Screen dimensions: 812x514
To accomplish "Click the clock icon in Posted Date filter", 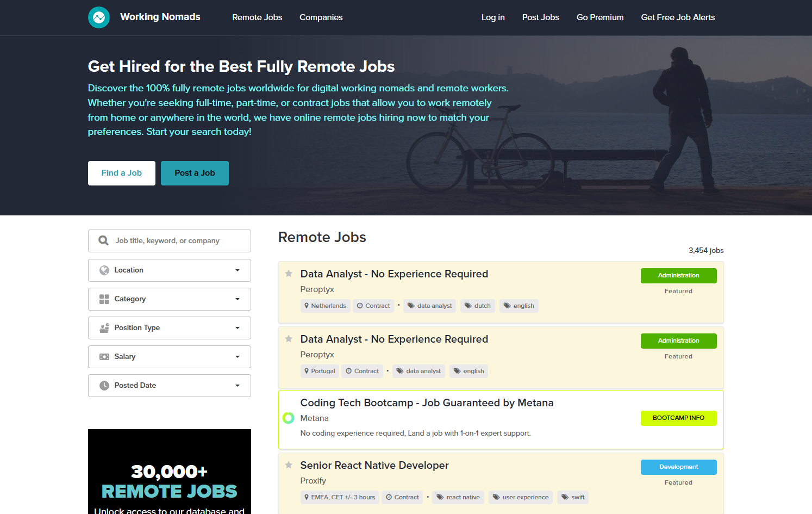I will coord(104,386).
